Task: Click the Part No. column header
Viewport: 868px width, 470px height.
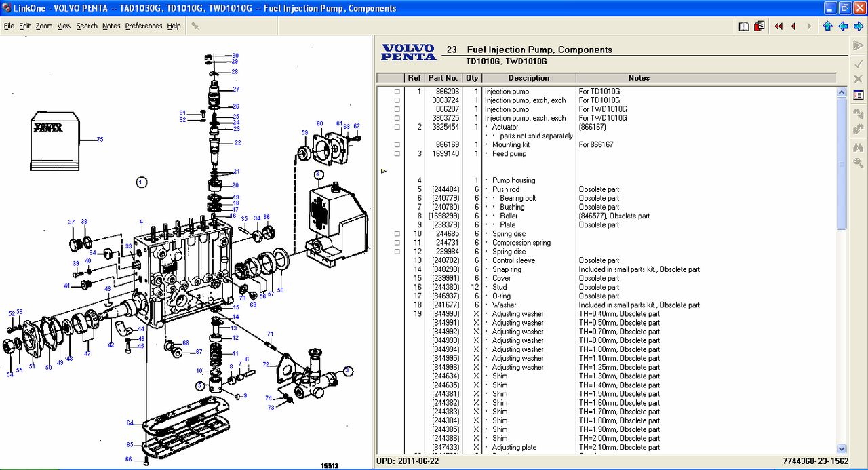Action: pyautogui.click(x=443, y=78)
